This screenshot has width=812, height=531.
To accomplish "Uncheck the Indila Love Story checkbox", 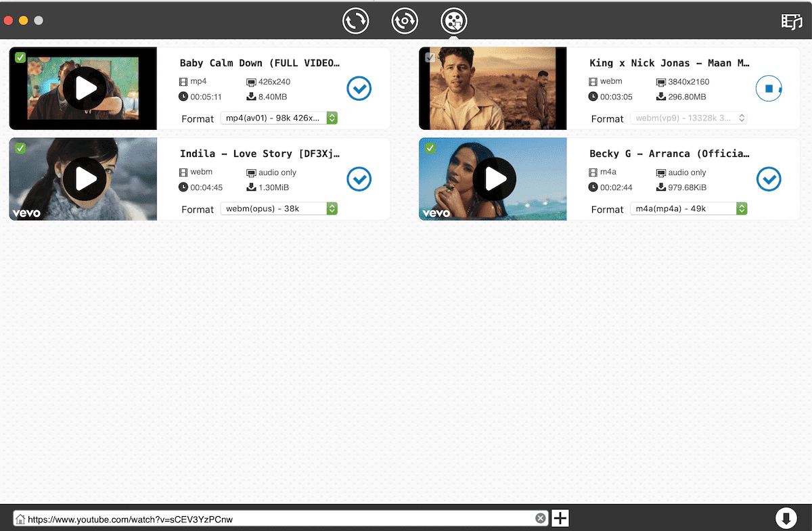I will [20, 148].
